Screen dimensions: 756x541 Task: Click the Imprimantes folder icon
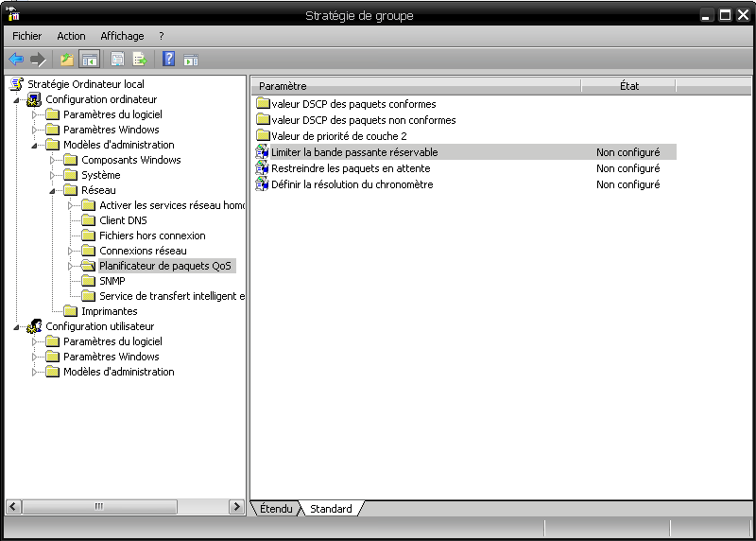pyautogui.click(x=70, y=311)
